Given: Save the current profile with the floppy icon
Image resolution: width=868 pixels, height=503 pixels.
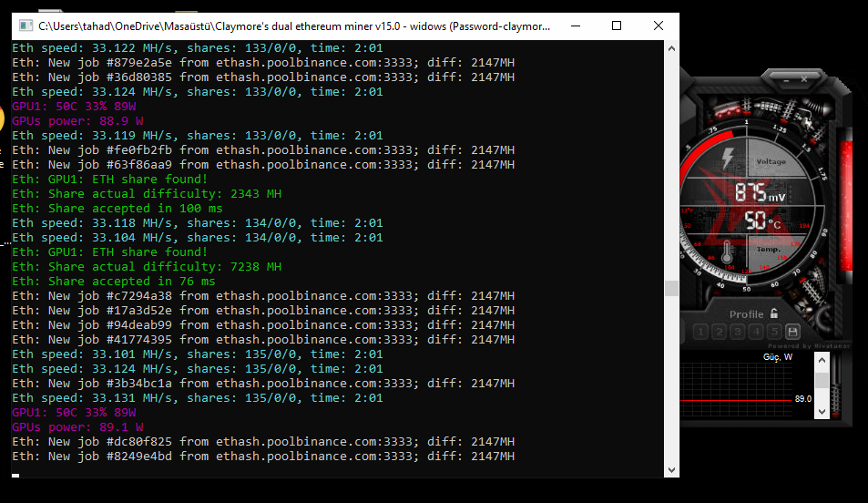Looking at the screenshot, I should [792, 332].
